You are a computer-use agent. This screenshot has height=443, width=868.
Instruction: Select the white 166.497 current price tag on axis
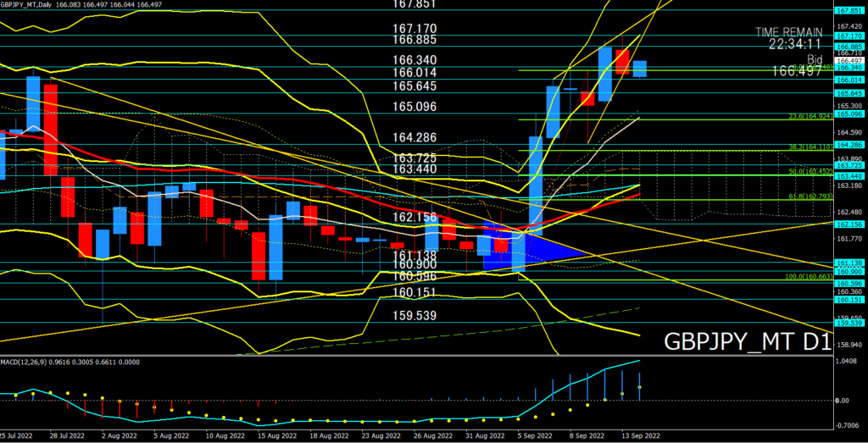[849, 61]
